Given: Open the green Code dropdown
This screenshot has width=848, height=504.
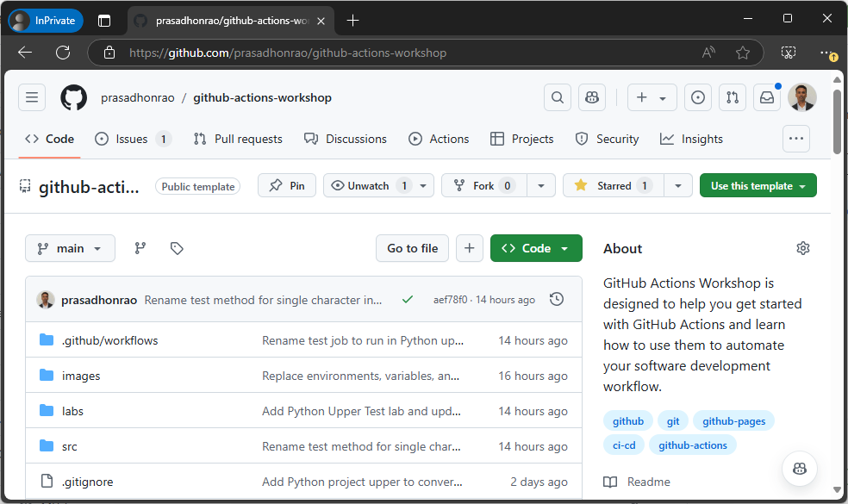Looking at the screenshot, I should 536,248.
